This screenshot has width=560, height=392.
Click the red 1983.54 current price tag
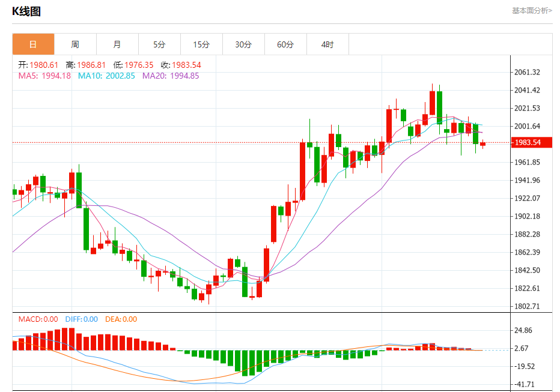(x=532, y=142)
